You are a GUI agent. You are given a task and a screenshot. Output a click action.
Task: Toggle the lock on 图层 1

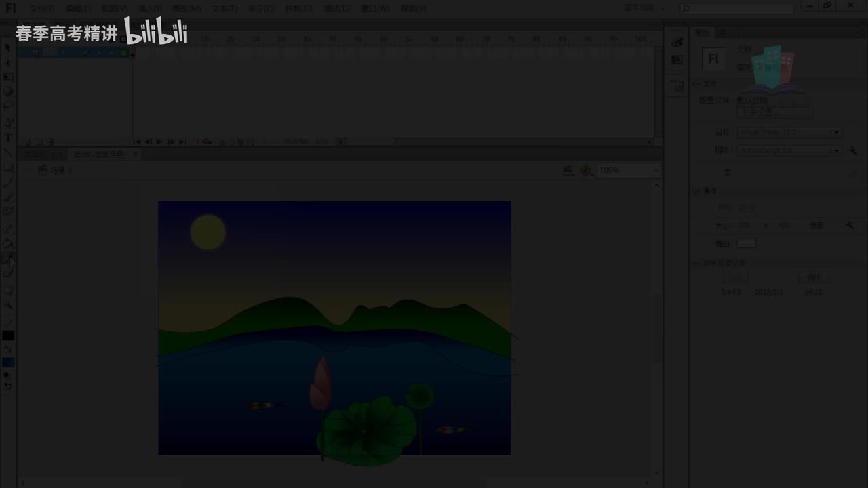click(x=110, y=52)
